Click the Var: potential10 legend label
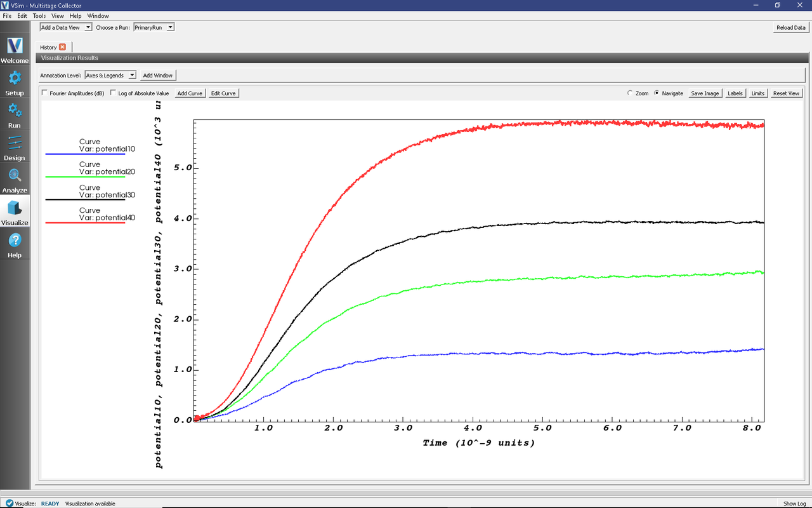This screenshot has width=812, height=508. point(107,149)
